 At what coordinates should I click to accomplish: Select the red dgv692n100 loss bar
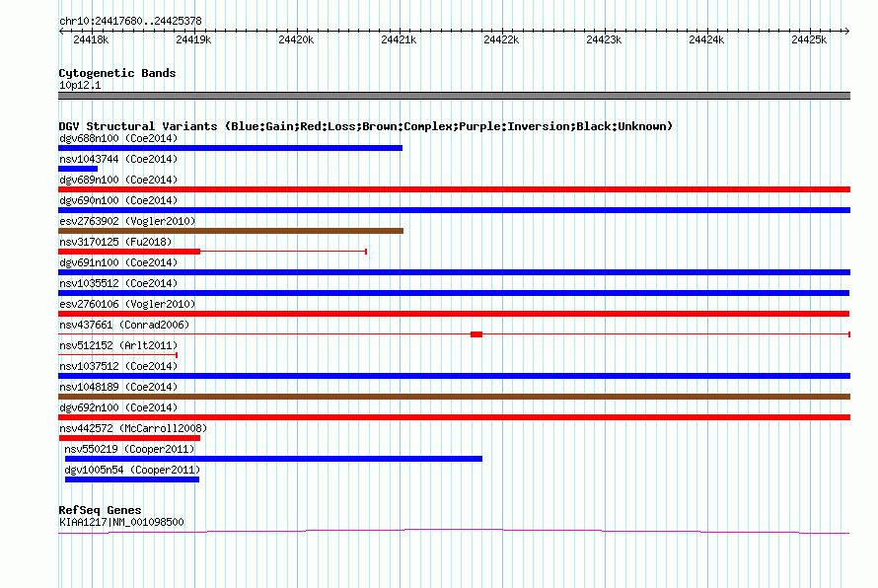[454, 417]
